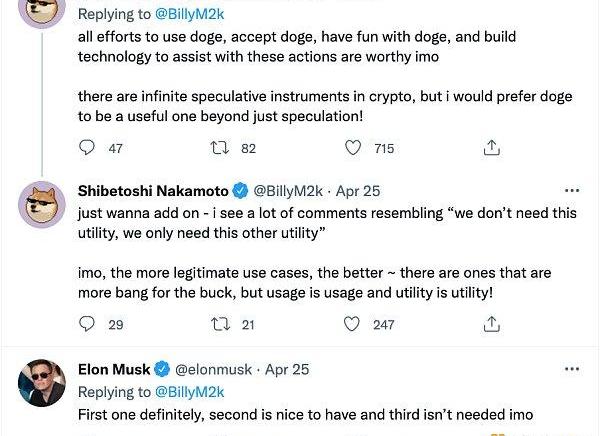The width and height of the screenshot is (600, 436).
Task: Share the tweet with 715 likes
Action: 491,148
